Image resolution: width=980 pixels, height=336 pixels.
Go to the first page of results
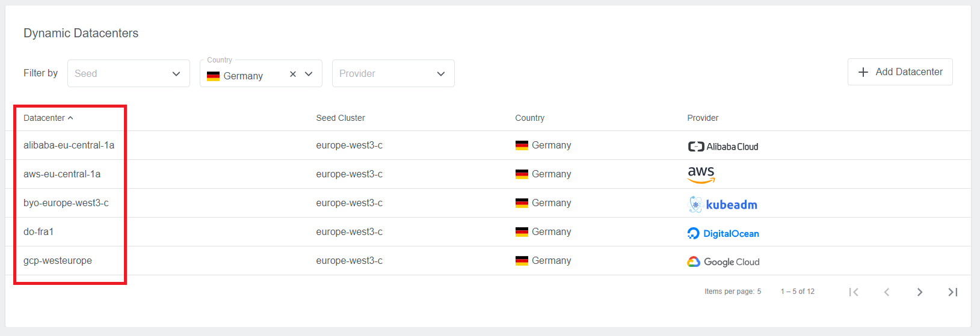click(x=854, y=292)
